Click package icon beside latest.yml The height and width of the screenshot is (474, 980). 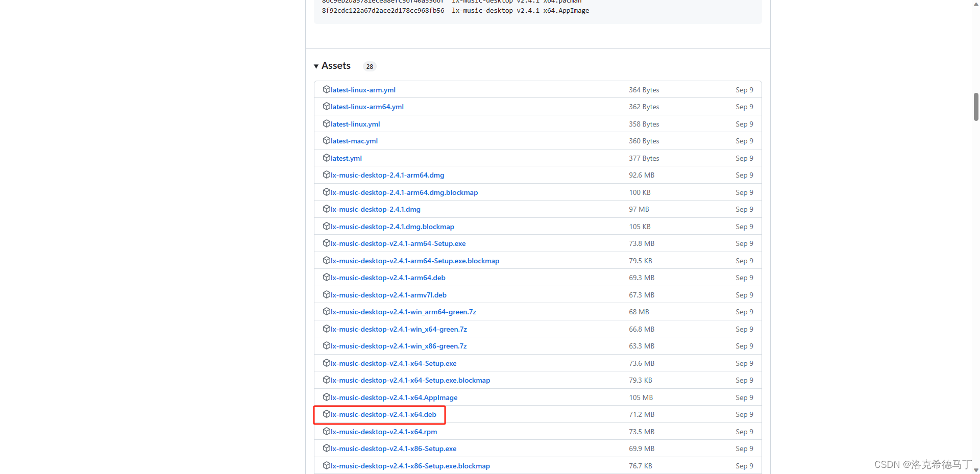tap(327, 158)
